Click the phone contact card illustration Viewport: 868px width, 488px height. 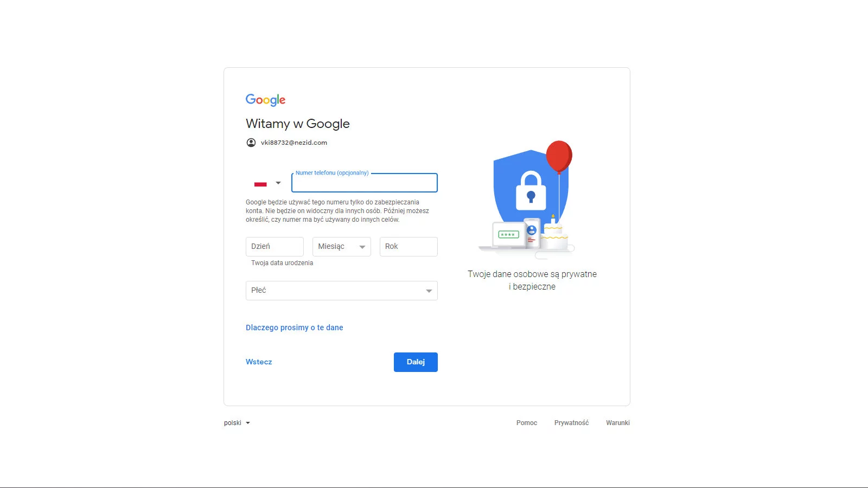pos(532,232)
